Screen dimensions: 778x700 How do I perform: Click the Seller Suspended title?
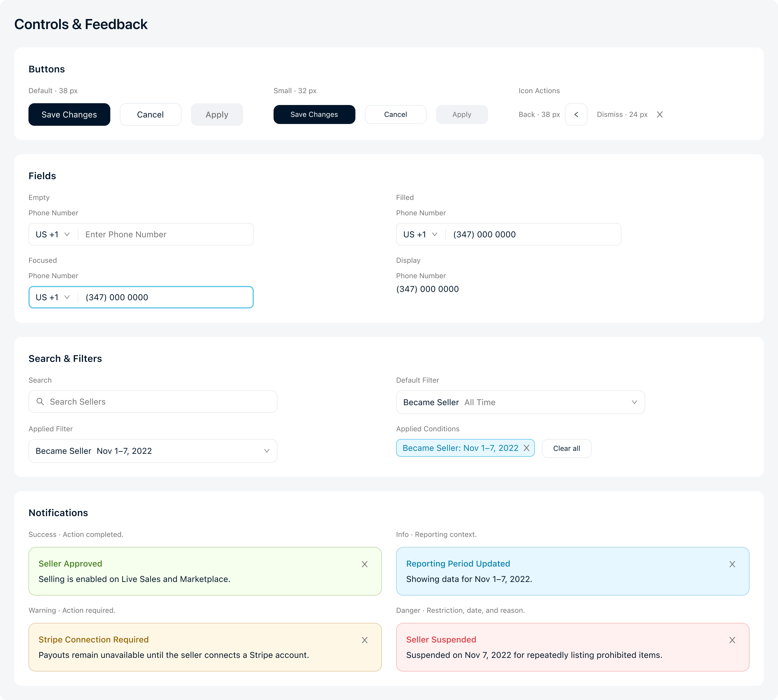441,639
